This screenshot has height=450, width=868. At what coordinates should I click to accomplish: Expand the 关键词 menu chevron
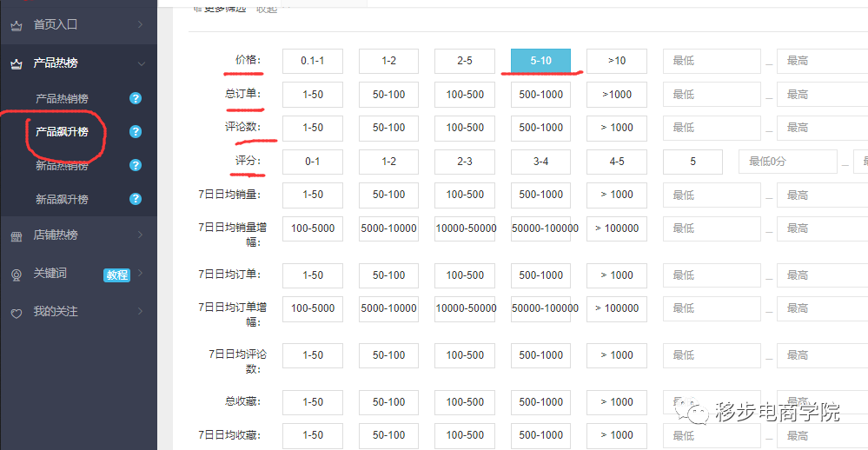pos(140,273)
